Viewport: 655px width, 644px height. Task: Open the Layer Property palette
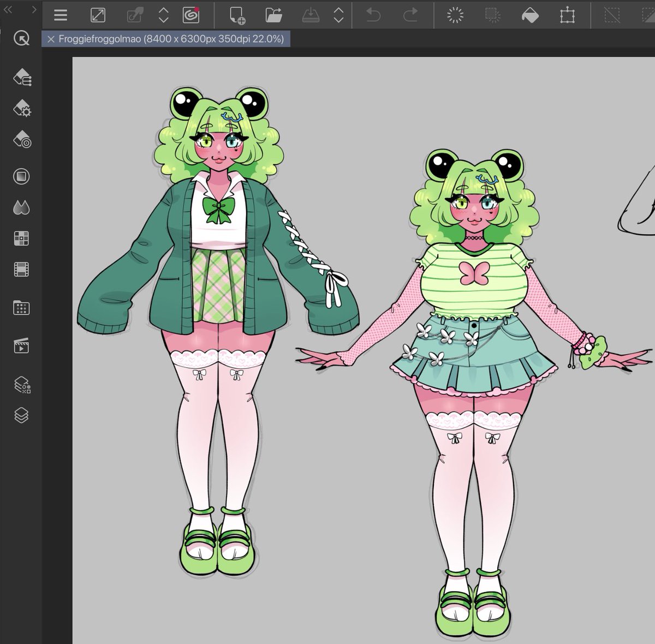tap(22, 385)
